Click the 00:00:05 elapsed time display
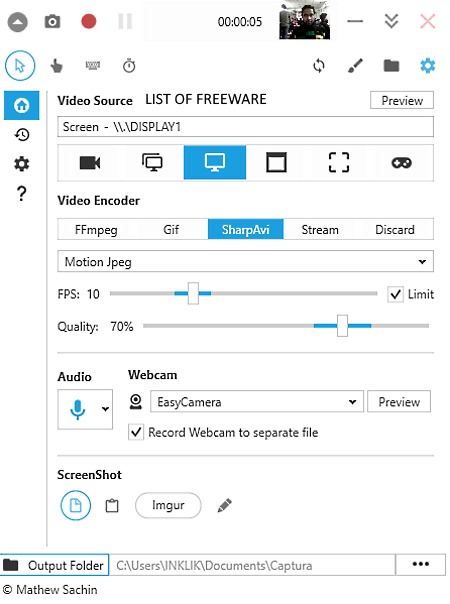The width and height of the screenshot is (450, 604). pos(240,22)
